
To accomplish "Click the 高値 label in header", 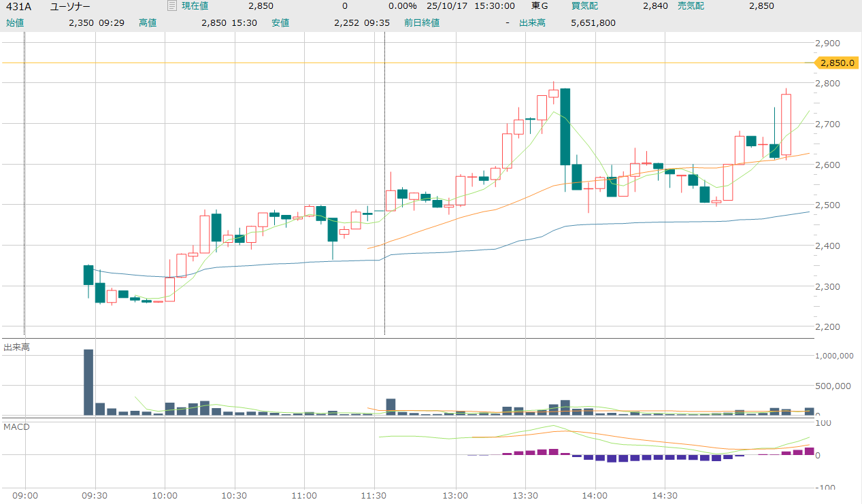I will coord(148,22).
